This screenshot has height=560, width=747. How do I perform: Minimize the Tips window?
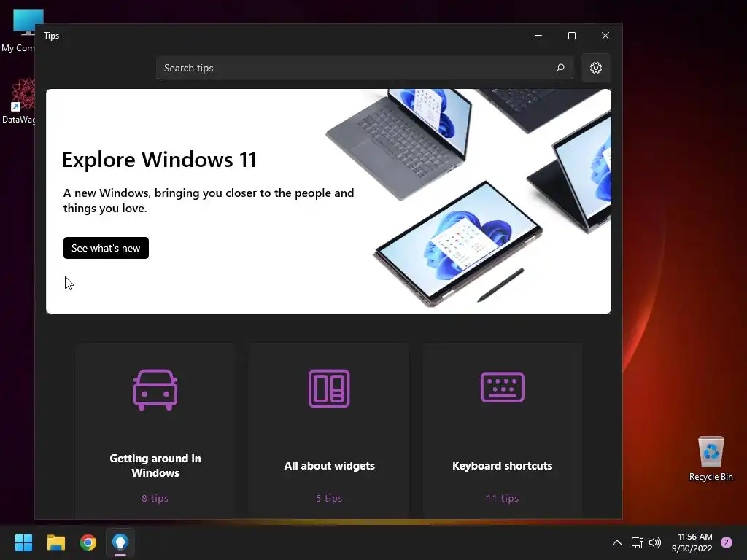click(x=538, y=36)
